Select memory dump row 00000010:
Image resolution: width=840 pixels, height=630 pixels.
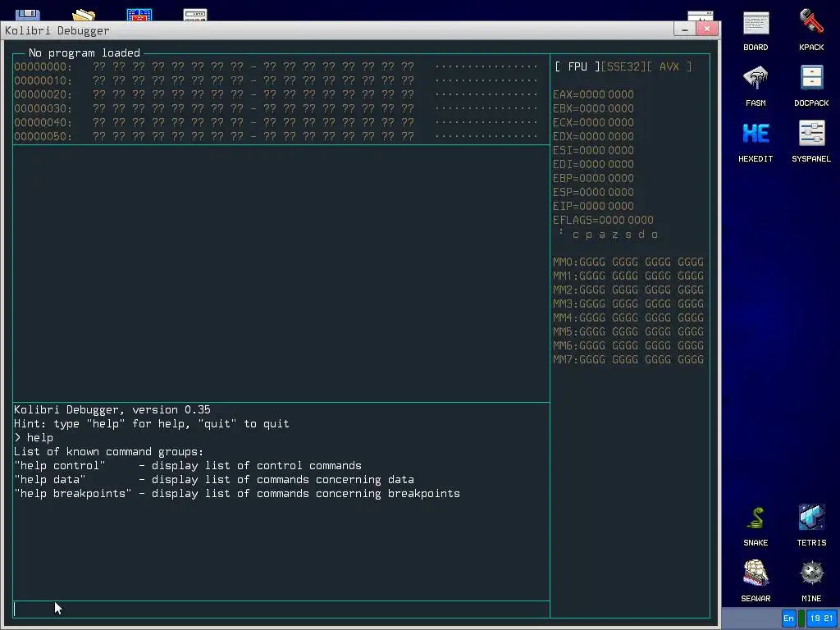click(276, 80)
